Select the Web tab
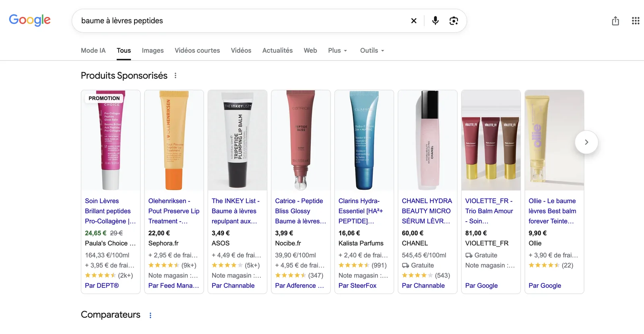The width and height of the screenshot is (644, 334). 310,50
